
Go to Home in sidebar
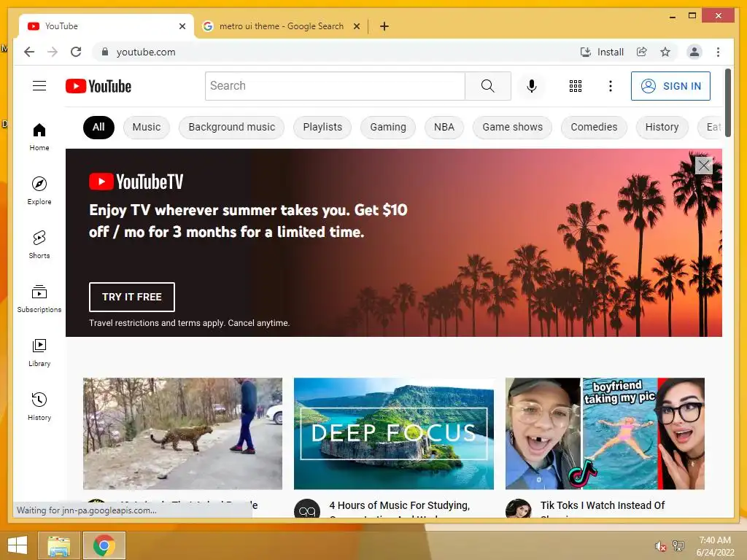[39, 137]
